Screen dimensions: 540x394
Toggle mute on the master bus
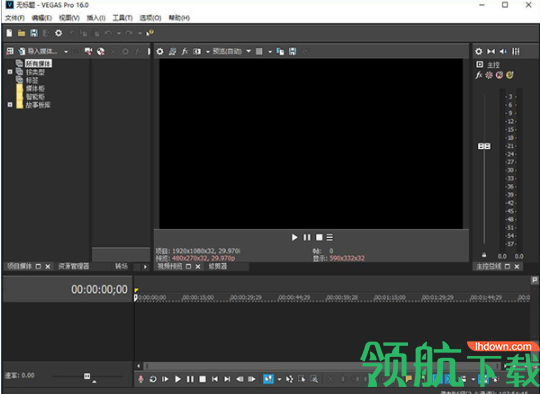click(499, 75)
